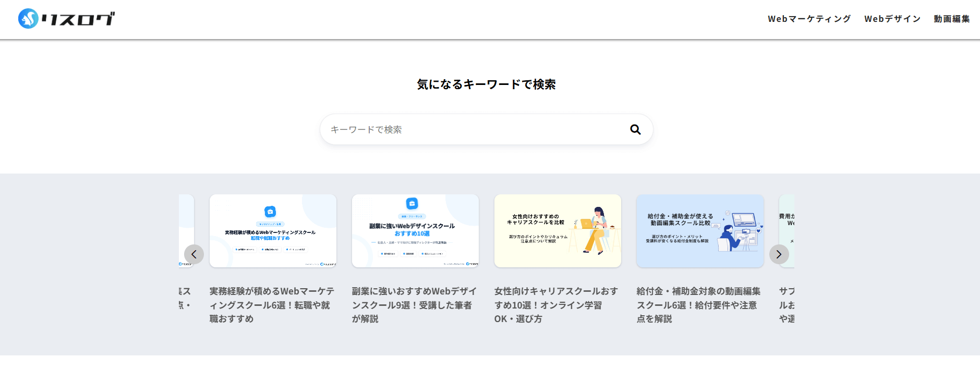
Task: Select Webデザイン in the top navigation
Action: click(x=892, y=19)
